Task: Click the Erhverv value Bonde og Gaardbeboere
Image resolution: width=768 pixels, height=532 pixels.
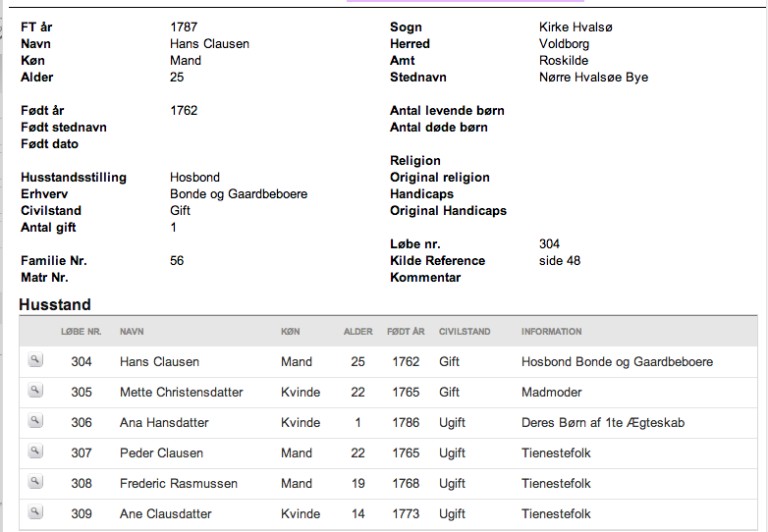Action: point(239,194)
